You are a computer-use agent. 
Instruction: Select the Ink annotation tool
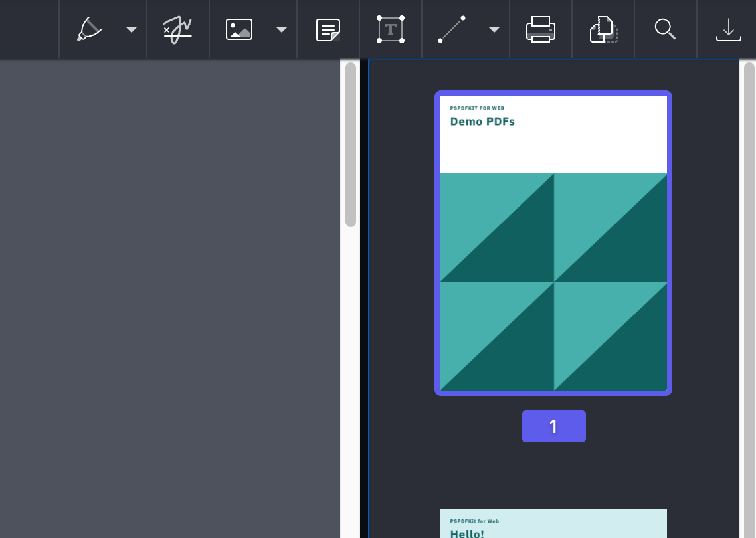point(91,29)
